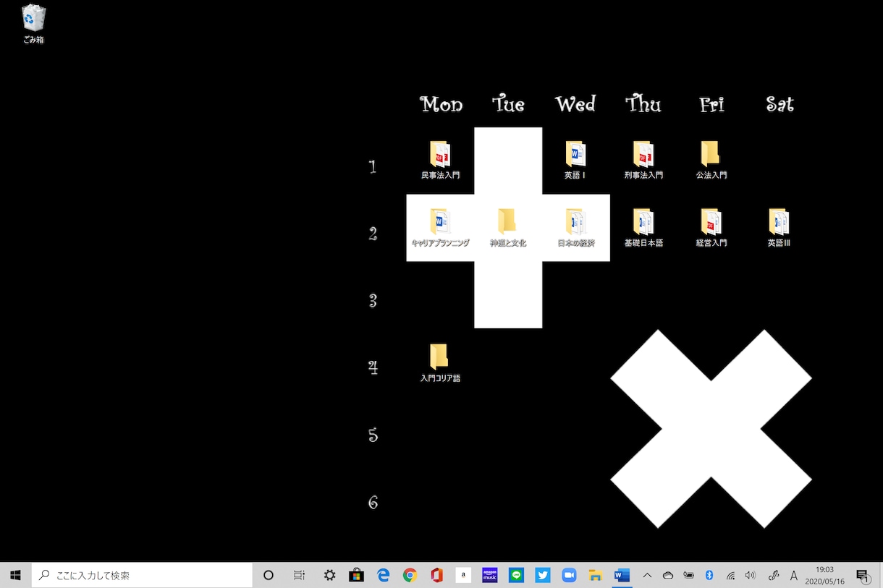Open Twitter app from taskbar

[543, 575]
